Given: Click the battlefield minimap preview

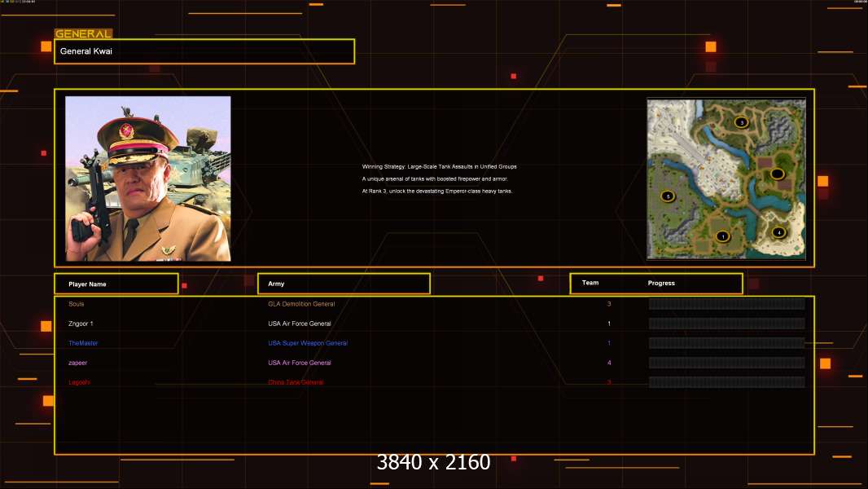Looking at the screenshot, I should (726, 178).
